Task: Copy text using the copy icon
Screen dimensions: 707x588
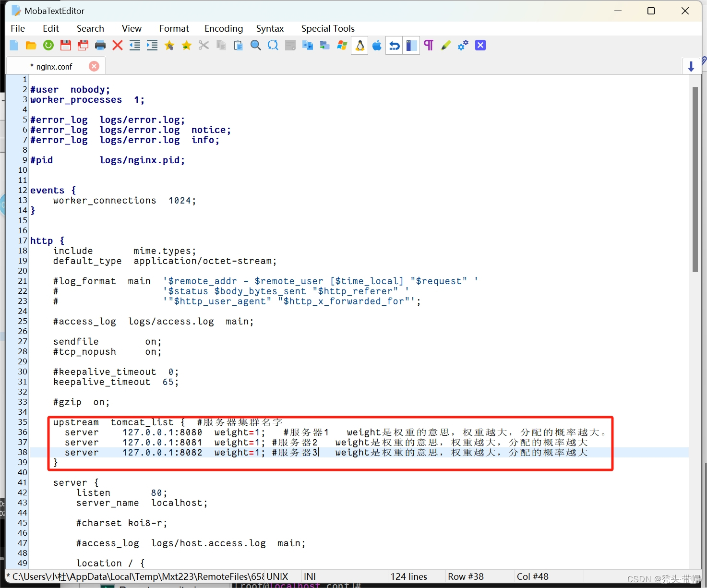Action: click(221, 46)
